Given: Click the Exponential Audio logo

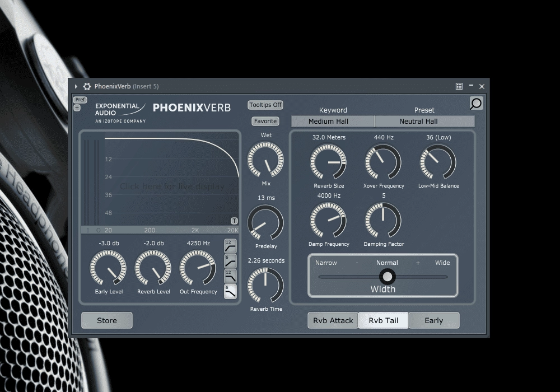Looking at the screenshot, I should (x=120, y=113).
